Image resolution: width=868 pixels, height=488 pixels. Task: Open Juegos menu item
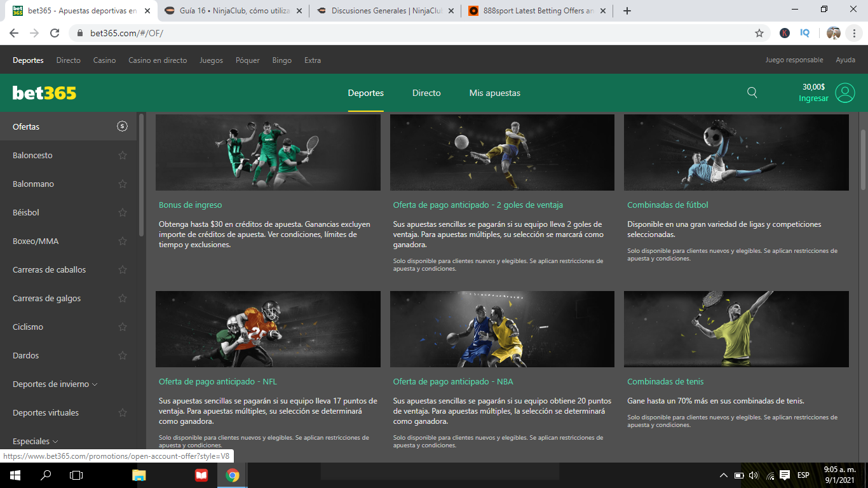(212, 60)
